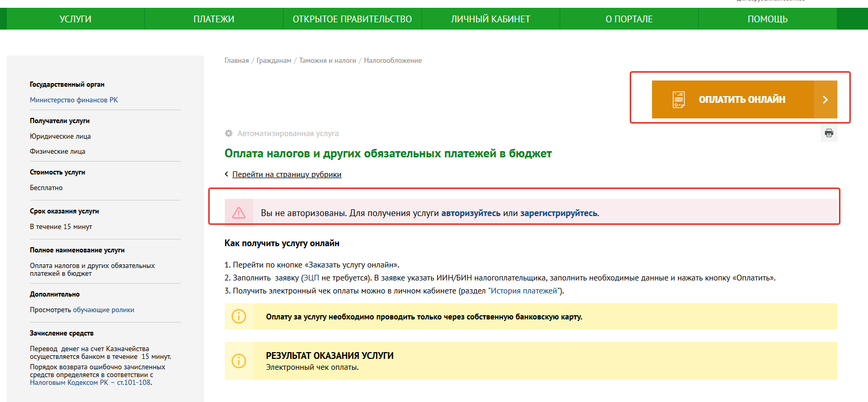Click the text Физические лица
This screenshot has width=868, height=402.
pyautogui.click(x=58, y=152)
